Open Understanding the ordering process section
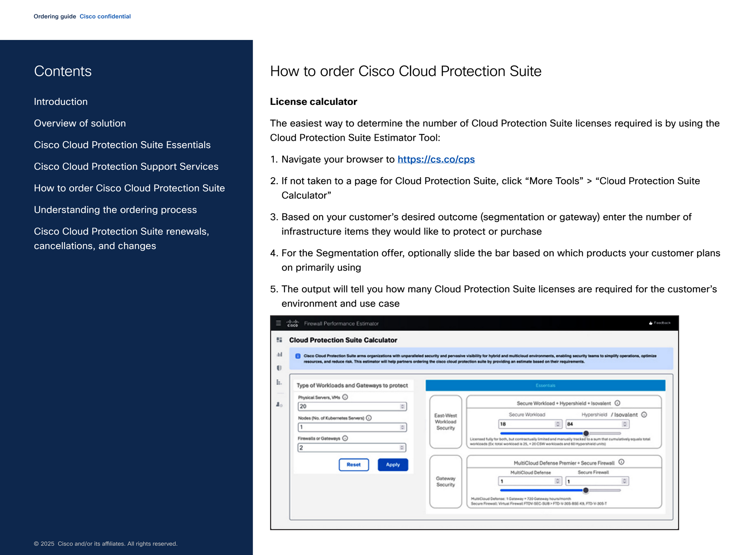This screenshot has height=555, width=756. pyautogui.click(x=115, y=210)
